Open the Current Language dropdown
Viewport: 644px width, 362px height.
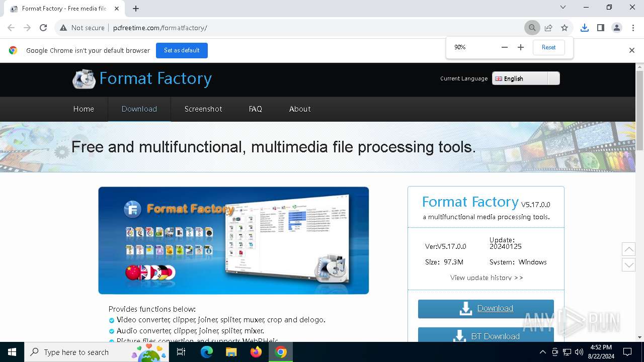pyautogui.click(x=526, y=78)
